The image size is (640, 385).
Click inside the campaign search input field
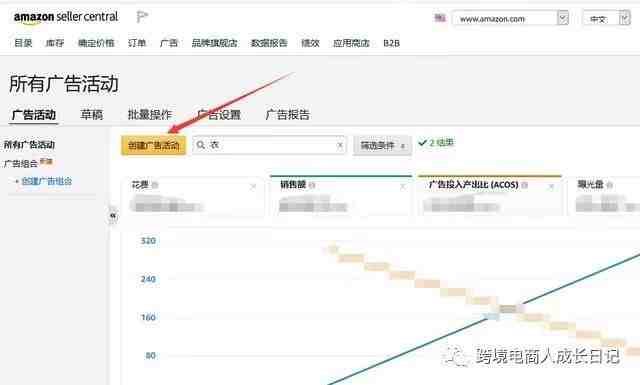pyautogui.click(x=269, y=145)
